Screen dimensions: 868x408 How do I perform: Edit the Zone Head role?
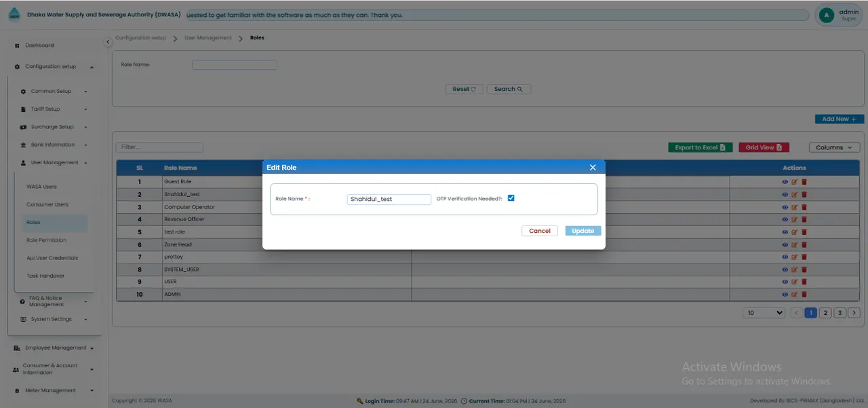click(x=795, y=244)
